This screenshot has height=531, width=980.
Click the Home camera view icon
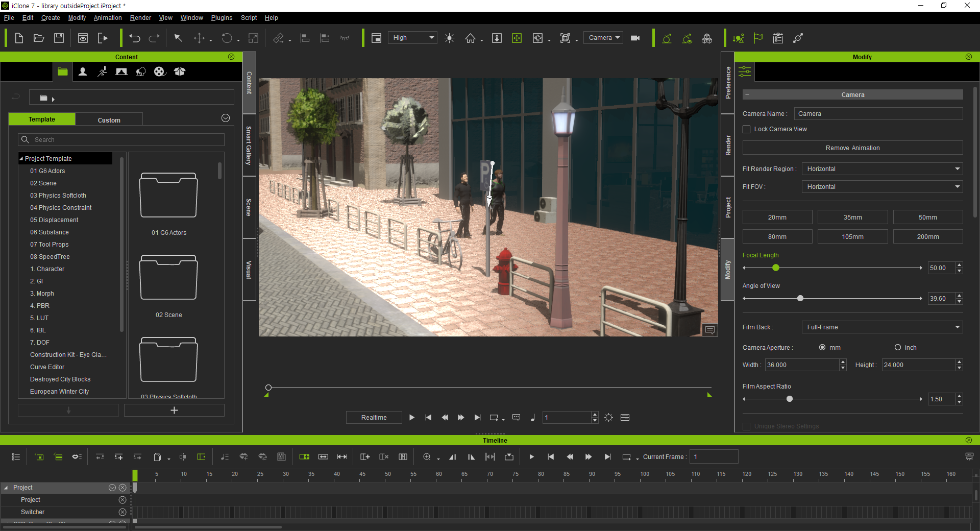coord(470,38)
